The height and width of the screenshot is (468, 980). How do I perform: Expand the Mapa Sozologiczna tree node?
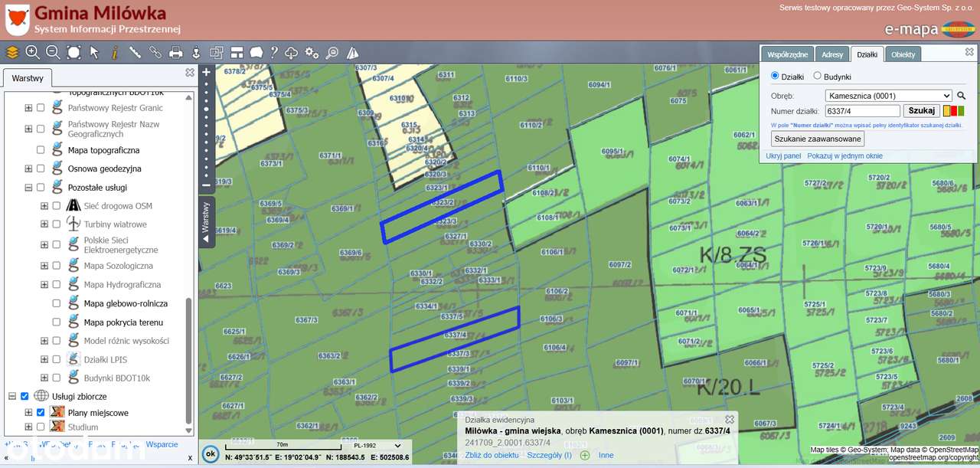[x=44, y=266]
